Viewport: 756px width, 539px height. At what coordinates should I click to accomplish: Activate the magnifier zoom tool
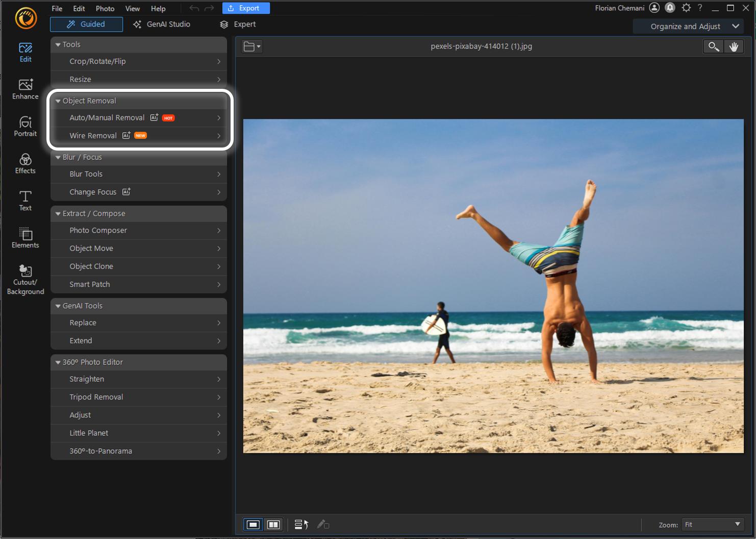pyautogui.click(x=713, y=46)
